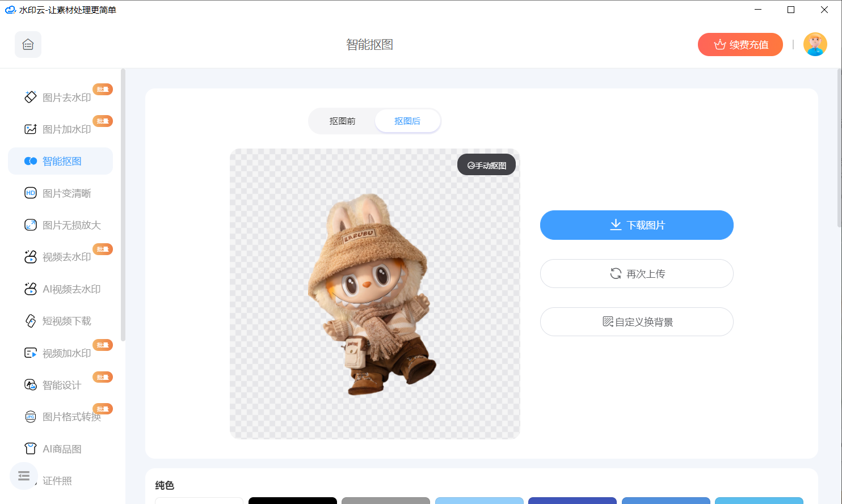The width and height of the screenshot is (842, 504).
Task: Click the 手动抠图 manual cutout button
Action: click(x=487, y=165)
